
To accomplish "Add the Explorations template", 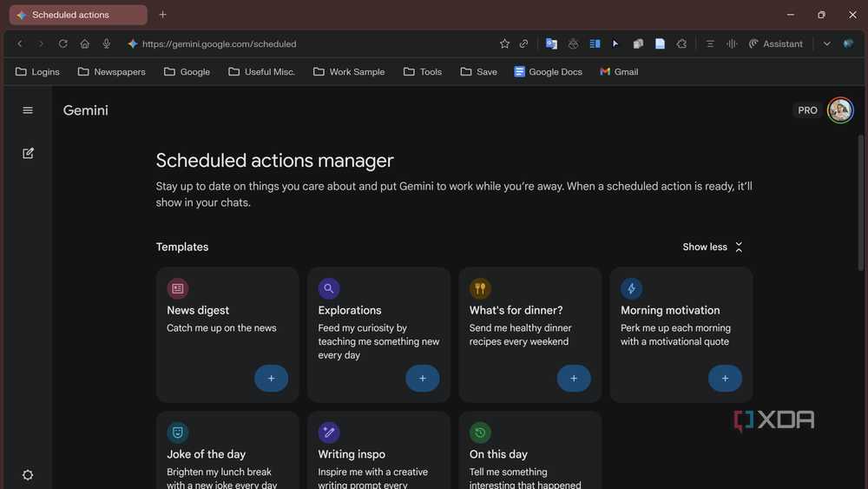I will [423, 378].
